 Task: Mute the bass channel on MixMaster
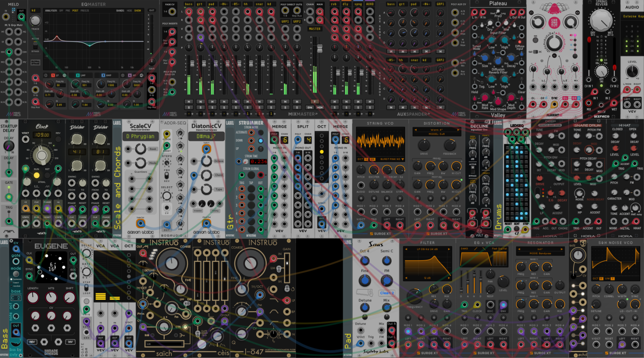(189, 102)
